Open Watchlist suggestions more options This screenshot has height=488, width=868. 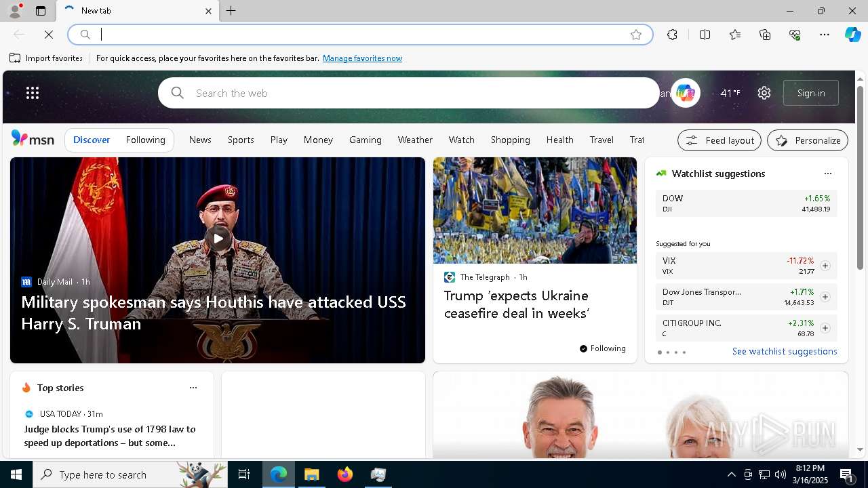point(827,174)
